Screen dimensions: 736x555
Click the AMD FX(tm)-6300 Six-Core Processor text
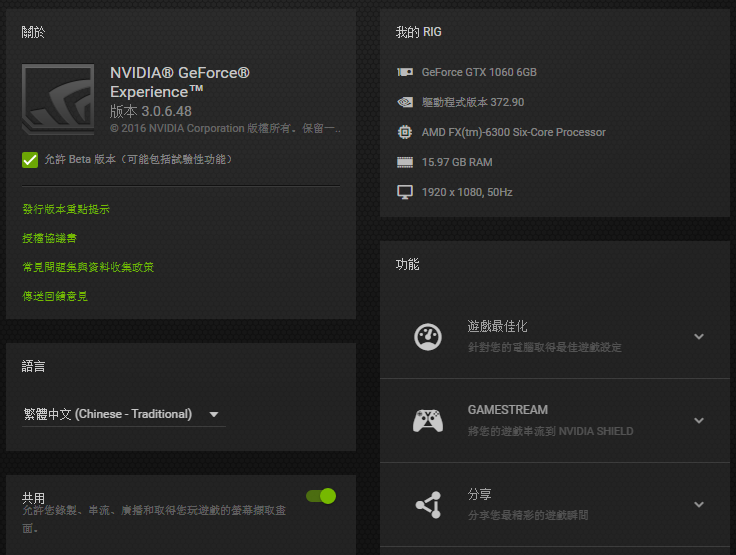(x=514, y=132)
